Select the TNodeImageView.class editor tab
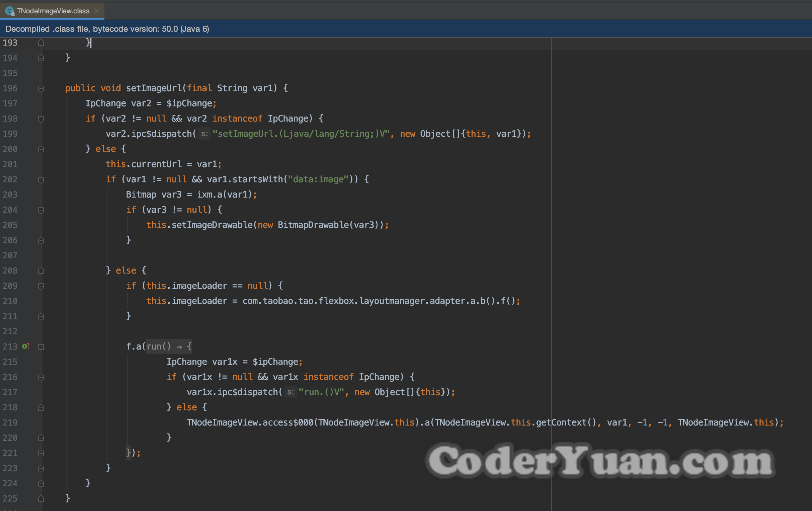 (53, 11)
